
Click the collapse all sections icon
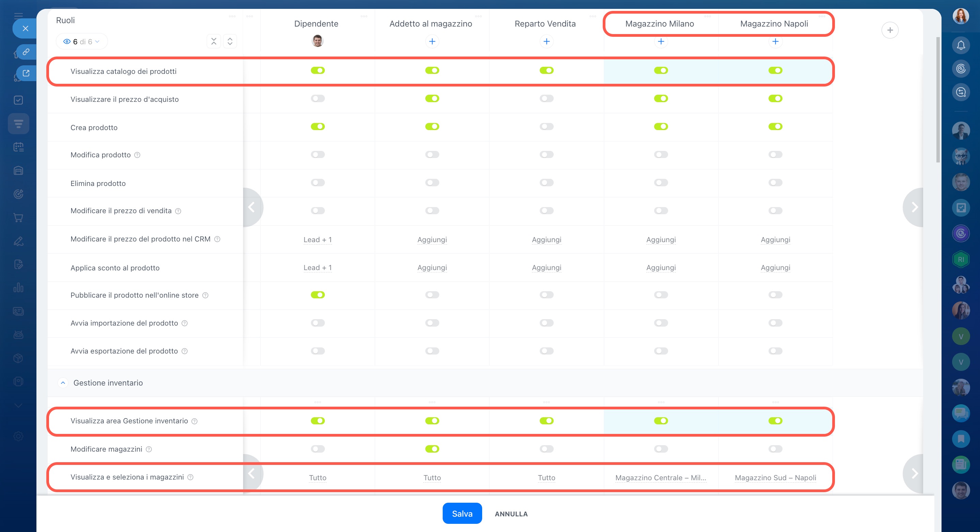pyautogui.click(x=214, y=42)
